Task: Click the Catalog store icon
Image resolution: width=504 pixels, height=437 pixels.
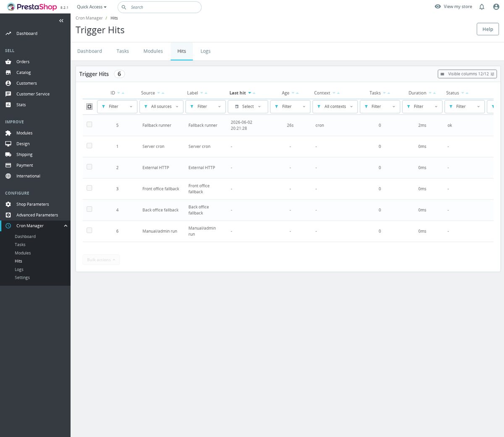Action: point(8,72)
